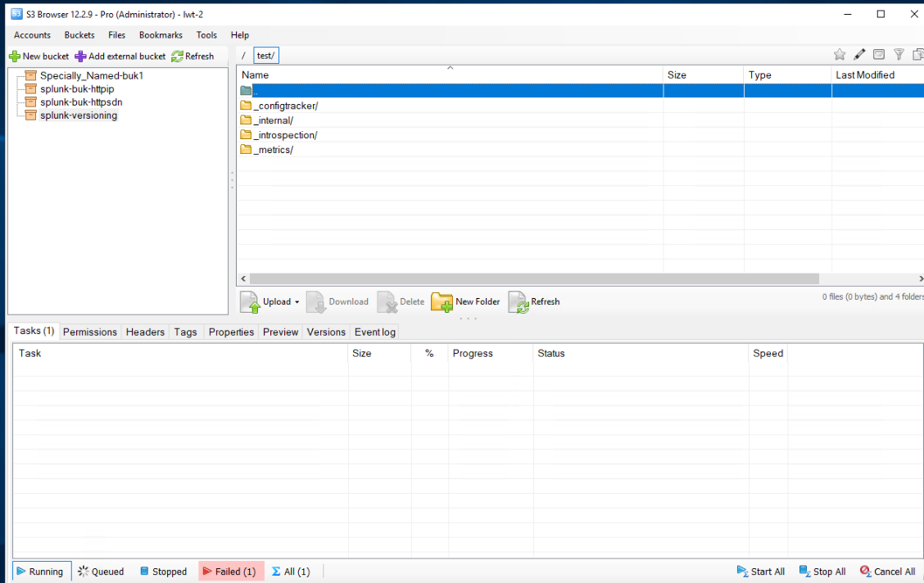
Task: Open the _configtracker/ folder
Action: (x=286, y=106)
